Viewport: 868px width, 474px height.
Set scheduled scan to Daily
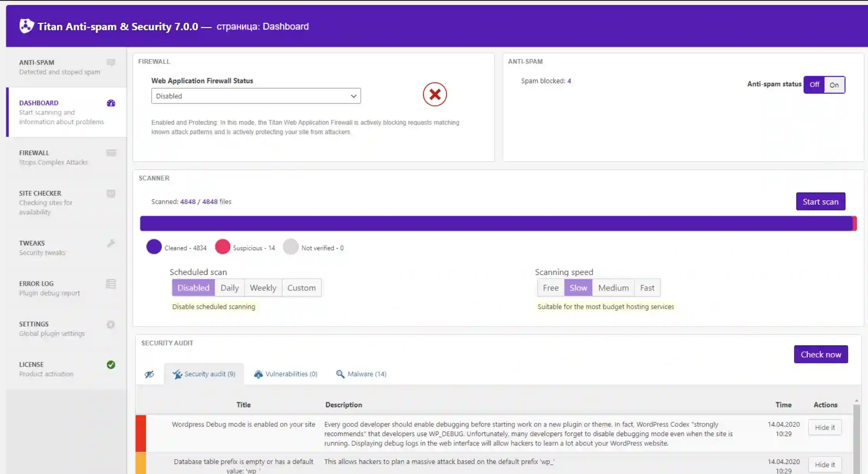click(230, 288)
